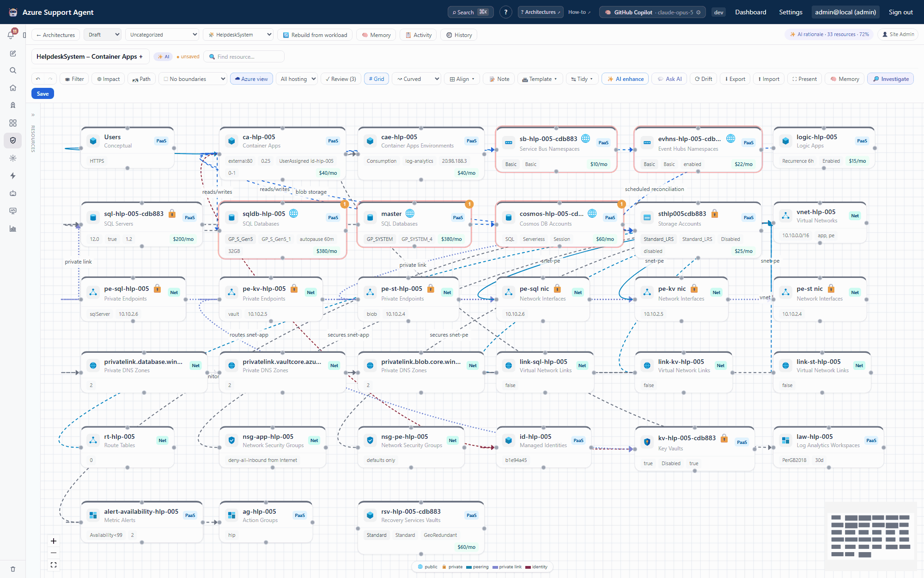Toggle Path tracing mode
This screenshot has height=578, width=924.
141,79
